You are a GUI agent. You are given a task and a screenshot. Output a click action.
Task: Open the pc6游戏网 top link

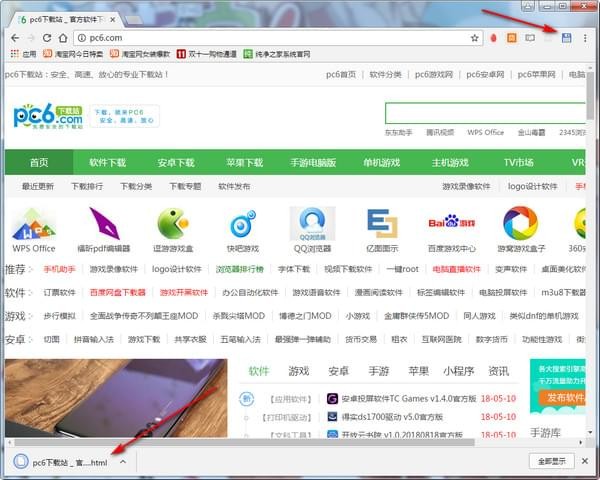(x=434, y=74)
